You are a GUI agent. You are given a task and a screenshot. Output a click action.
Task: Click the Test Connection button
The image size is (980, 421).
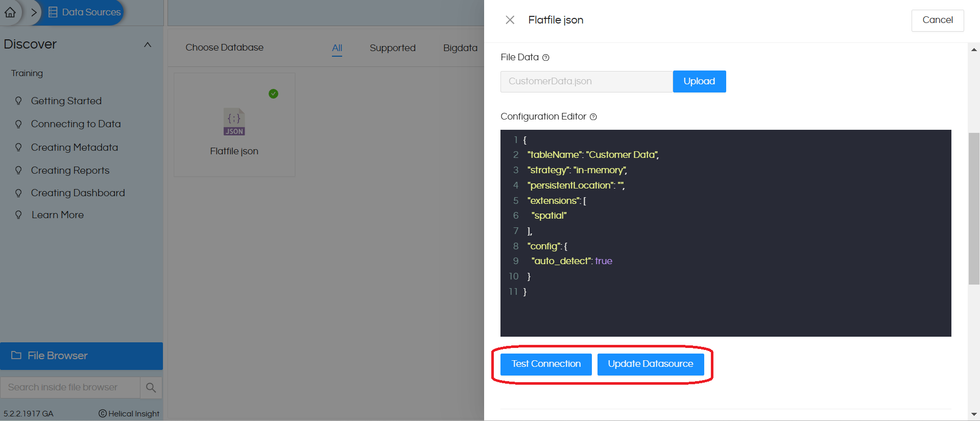coord(546,364)
